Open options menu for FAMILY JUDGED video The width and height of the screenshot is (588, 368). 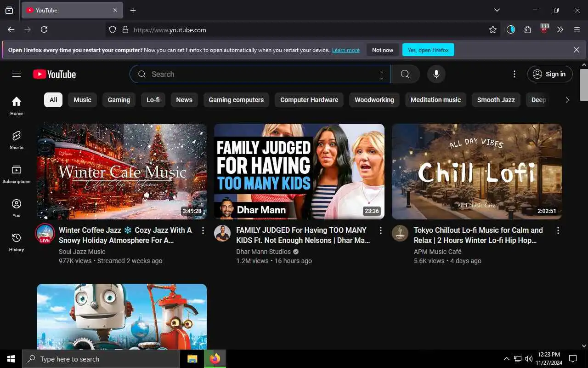(x=380, y=230)
